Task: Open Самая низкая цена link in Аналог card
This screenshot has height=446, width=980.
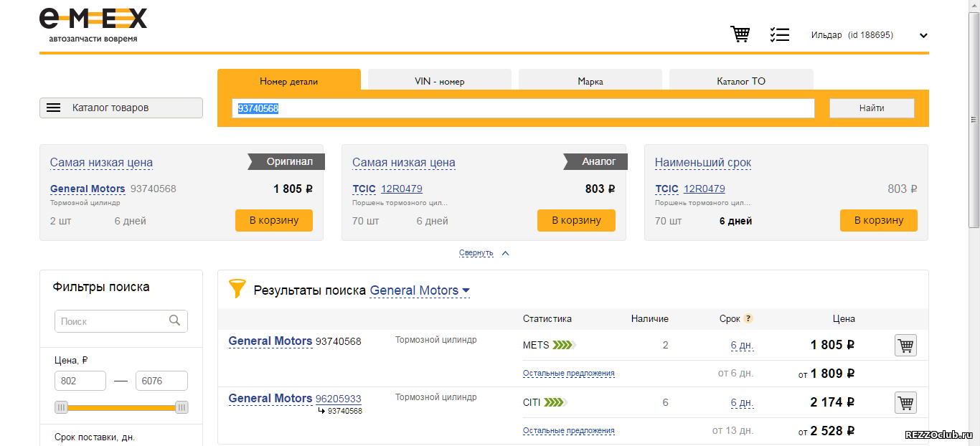Action: pyautogui.click(x=404, y=163)
